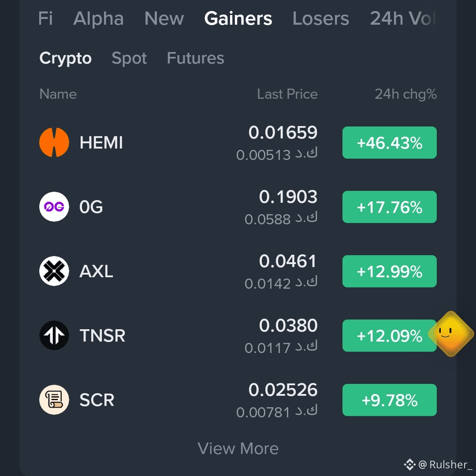The image size is (476, 476).
Task: Sort by the Last Price column header
Action: click(x=287, y=94)
